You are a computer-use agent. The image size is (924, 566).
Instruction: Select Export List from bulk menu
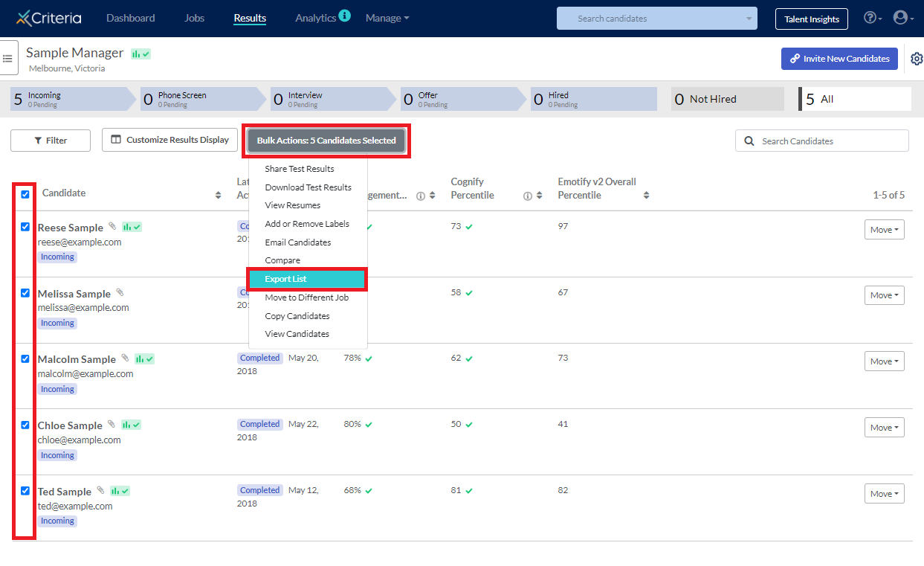pyautogui.click(x=306, y=279)
